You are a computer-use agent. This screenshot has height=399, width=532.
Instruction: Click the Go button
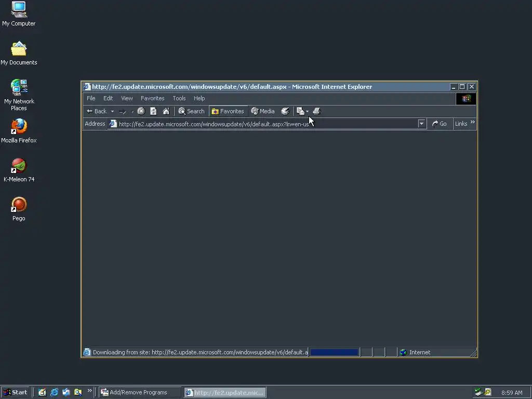pyautogui.click(x=440, y=124)
